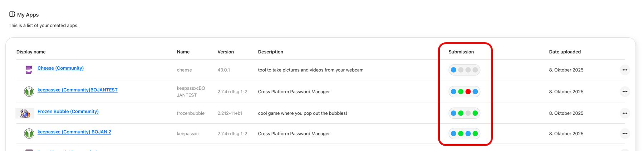Click Cheese submission status dots indicator

click(464, 70)
